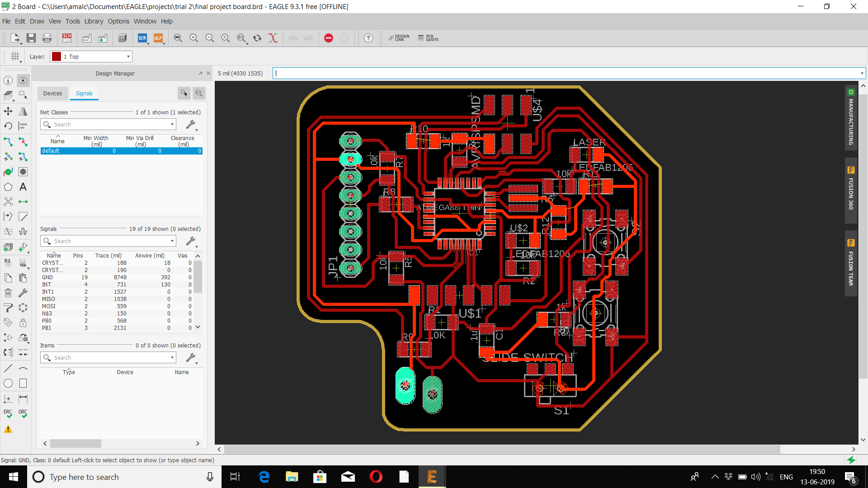Image resolution: width=868 pixels, height=488 pixels.
Task: Click the PCB Quote button
Action: click(x=428, y=38)
